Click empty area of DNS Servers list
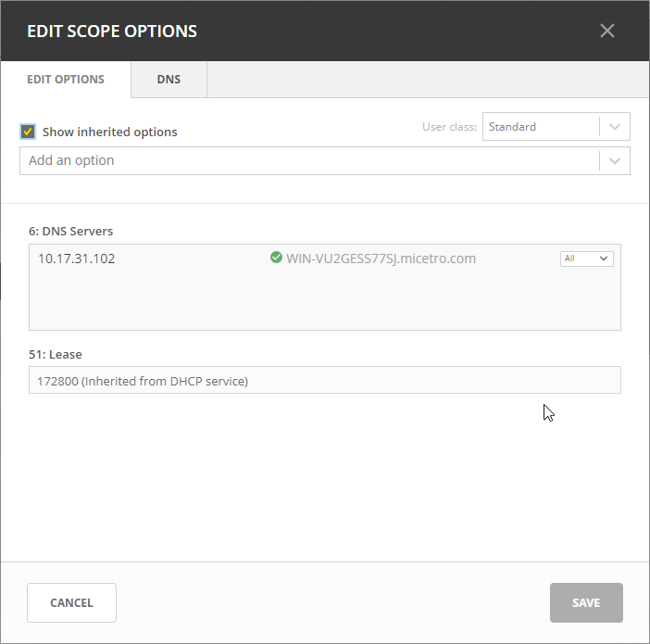 pyautogui.click(x=324, y=301)
